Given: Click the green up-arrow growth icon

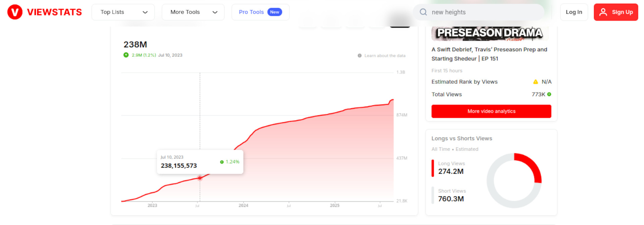Looking at the screenshot, I should (126, 55).
